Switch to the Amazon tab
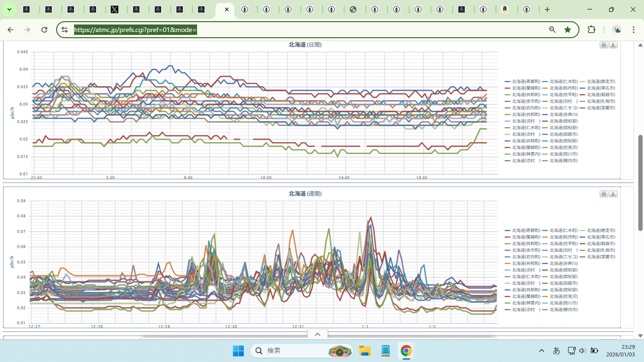 [x=504, y=9]
